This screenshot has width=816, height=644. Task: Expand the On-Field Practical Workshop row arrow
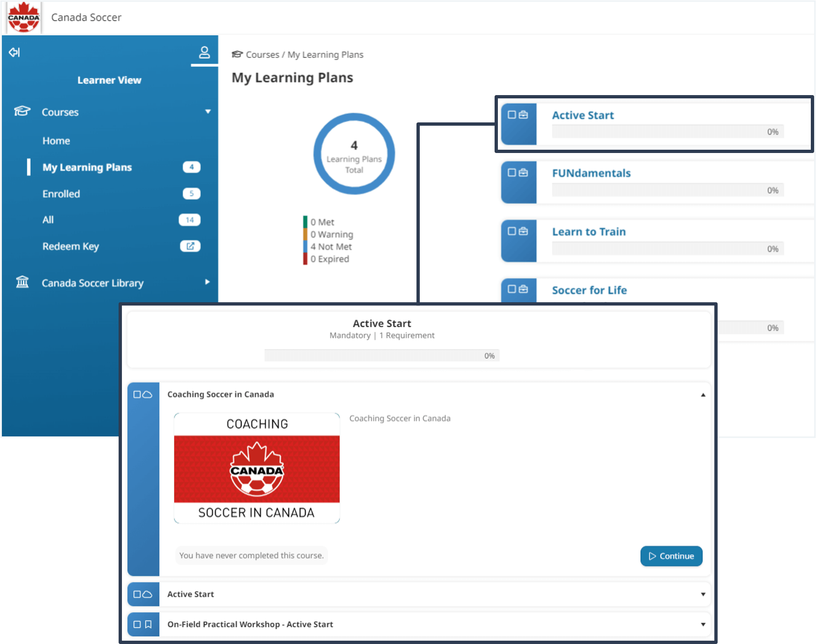pyautogui.click(x=703, y=625)
